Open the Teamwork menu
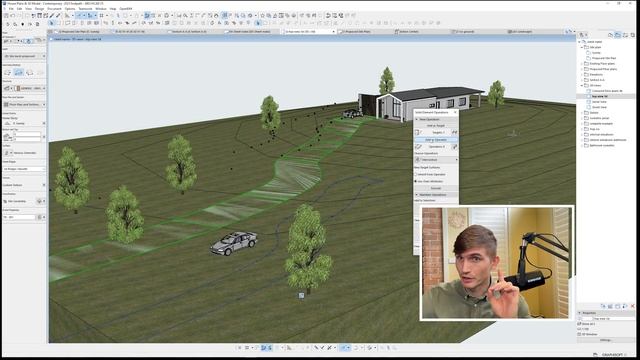This screenshot has width=640, height=360. (85, 9)
